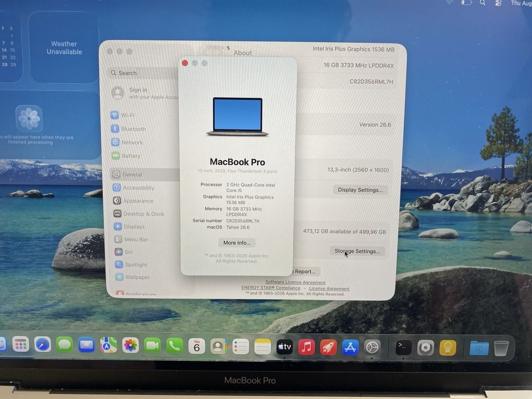
Task: Click the menu bar date 'Thu Aug'
Action: point(521,3)
